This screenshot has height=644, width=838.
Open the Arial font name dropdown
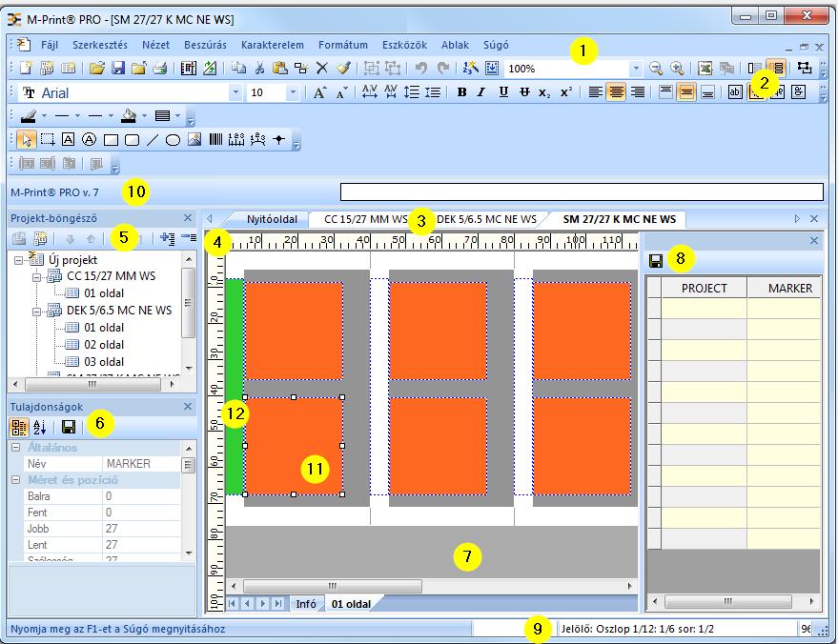pos(235,93)
